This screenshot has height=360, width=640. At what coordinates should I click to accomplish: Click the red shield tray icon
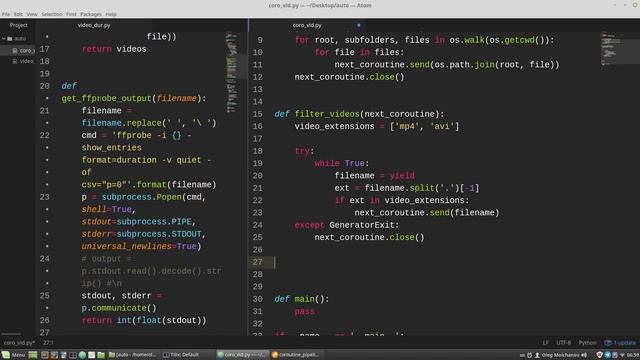[599, 355]
